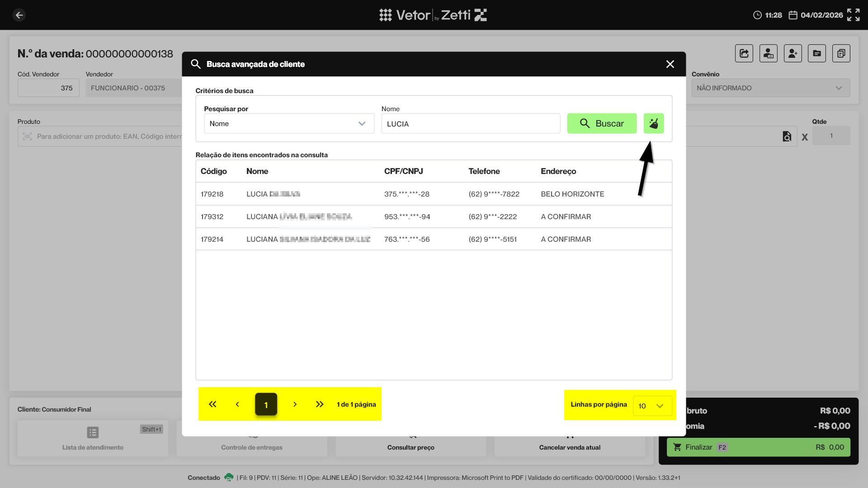Go to the last results page
868x488 pixels.
click(320, 404)
